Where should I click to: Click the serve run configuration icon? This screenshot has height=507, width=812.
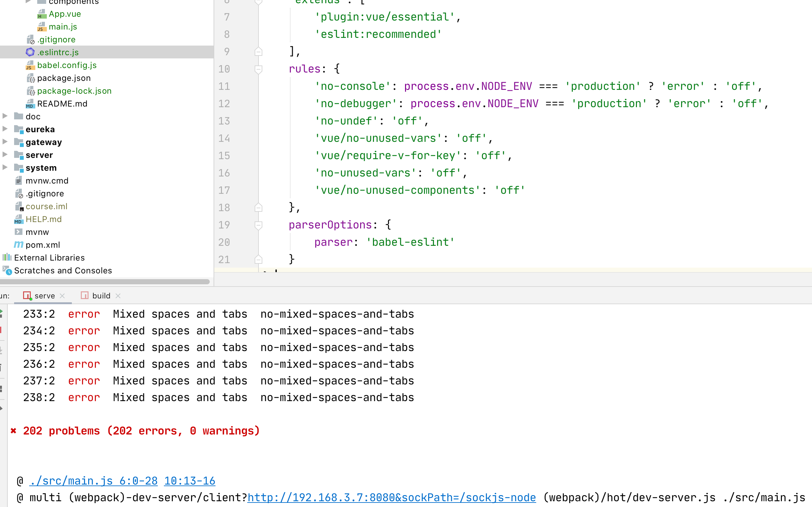click(27, 296)
